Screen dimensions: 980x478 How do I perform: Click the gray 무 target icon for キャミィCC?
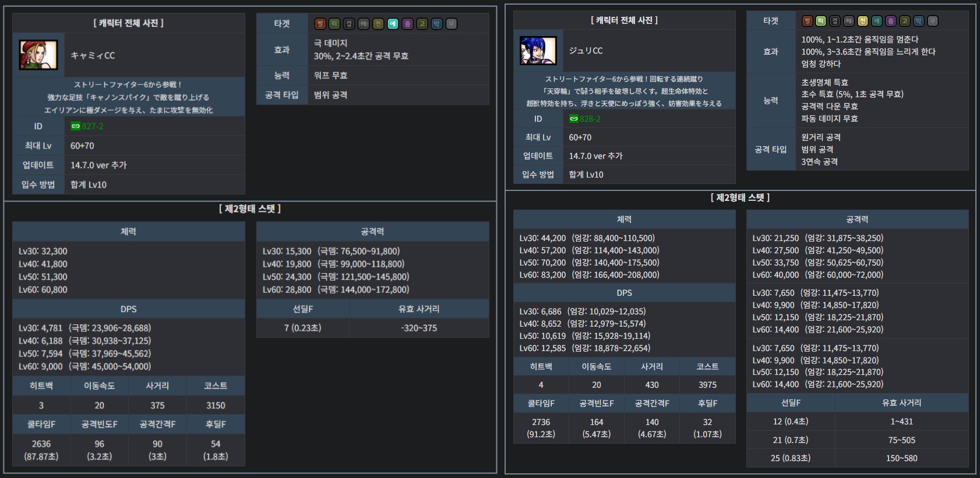tap(452, 24)
